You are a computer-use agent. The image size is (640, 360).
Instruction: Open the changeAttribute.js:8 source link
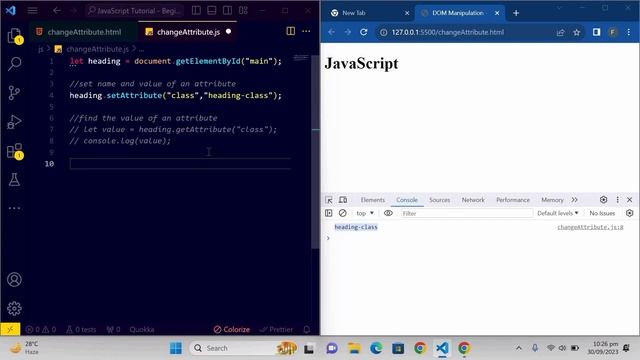(x=590, y=227)
